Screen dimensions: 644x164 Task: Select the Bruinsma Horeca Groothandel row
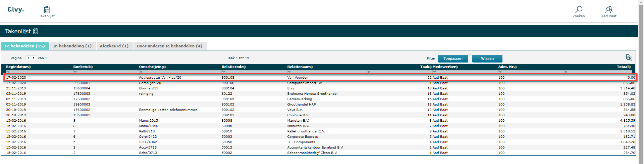coord(312,94)
